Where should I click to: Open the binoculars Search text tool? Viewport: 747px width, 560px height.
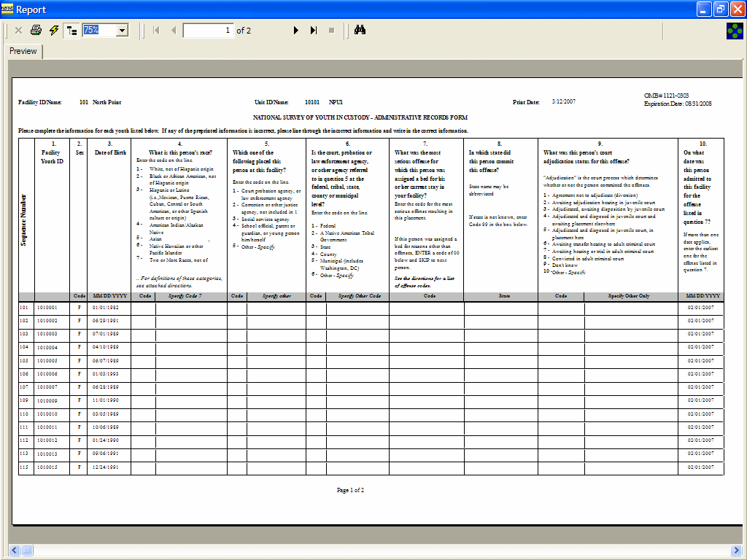point(360,31)
